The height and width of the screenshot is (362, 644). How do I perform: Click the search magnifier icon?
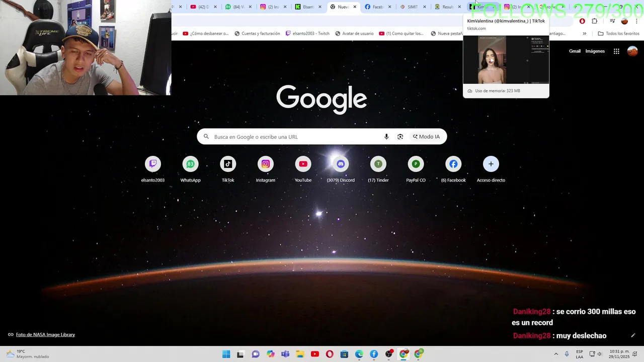[x=206, y=137]
